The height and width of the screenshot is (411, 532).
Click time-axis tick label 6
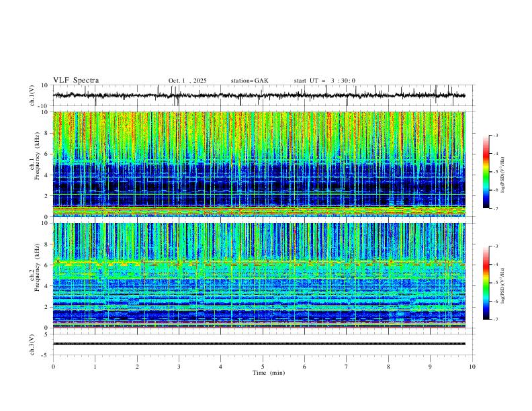click(304, 367)
